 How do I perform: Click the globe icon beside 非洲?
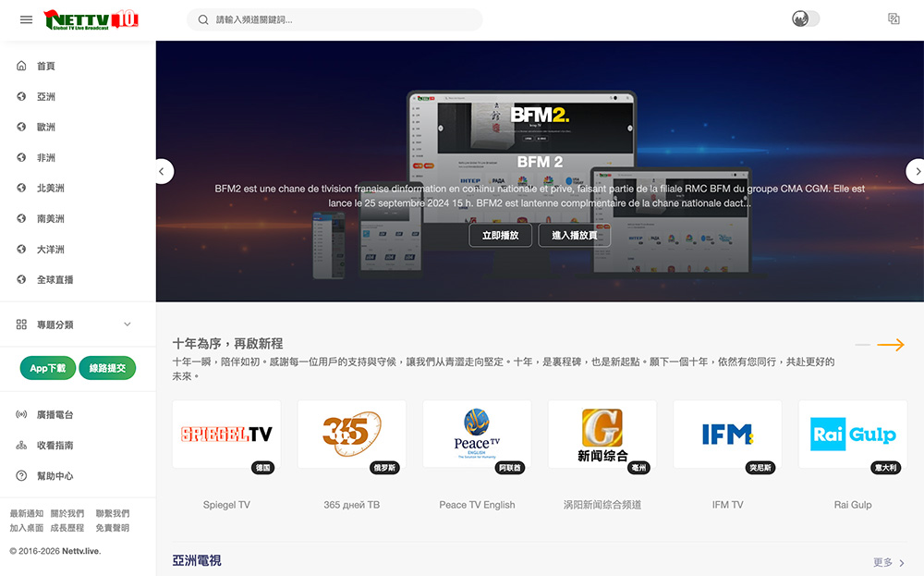[21, 157]
